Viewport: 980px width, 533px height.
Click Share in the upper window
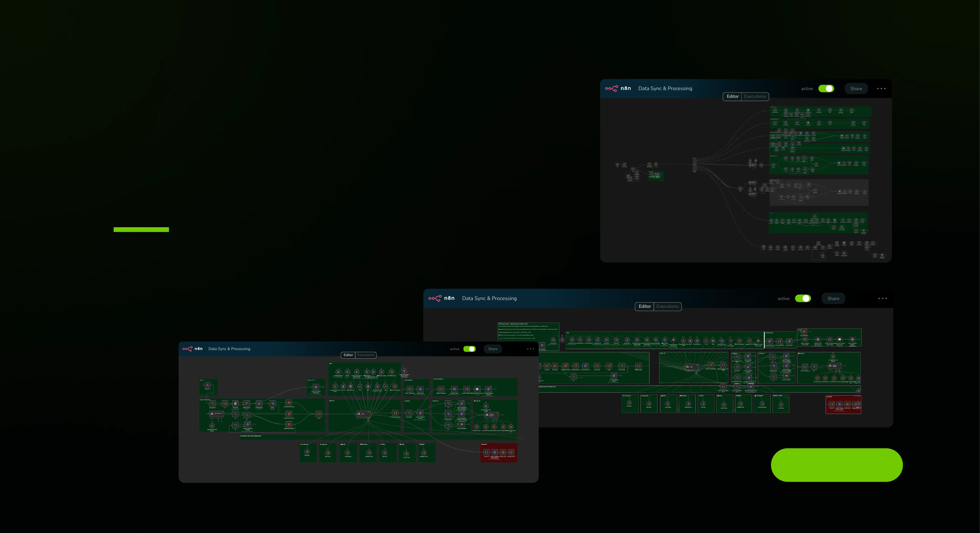point(856,89)
